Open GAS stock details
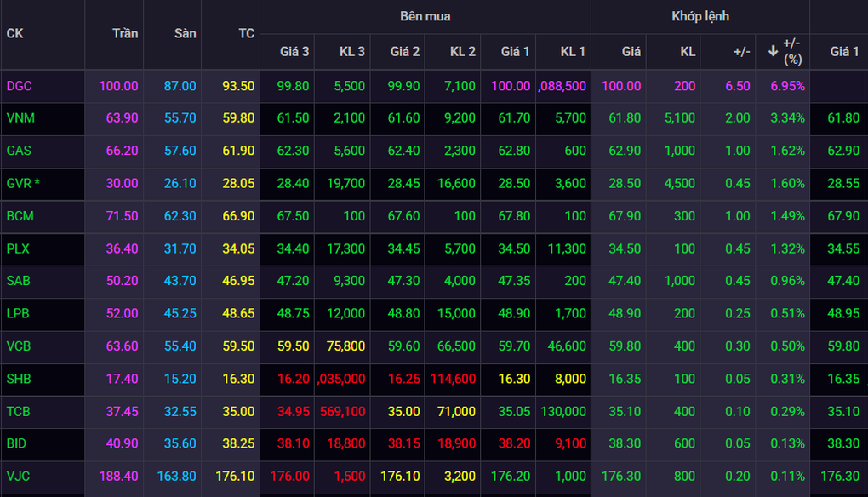The height and width of the screenshot is (497, 868). click(19, 151)
